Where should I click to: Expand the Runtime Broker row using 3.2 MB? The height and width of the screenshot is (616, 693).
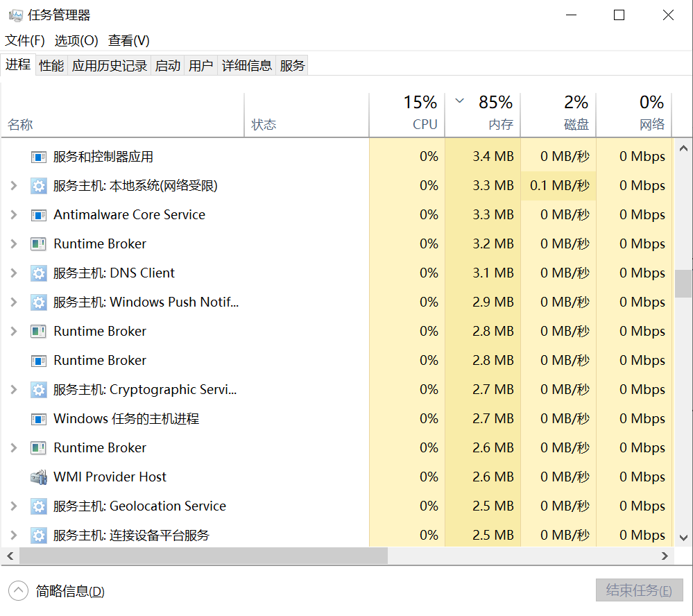click(x=14, y=244)
